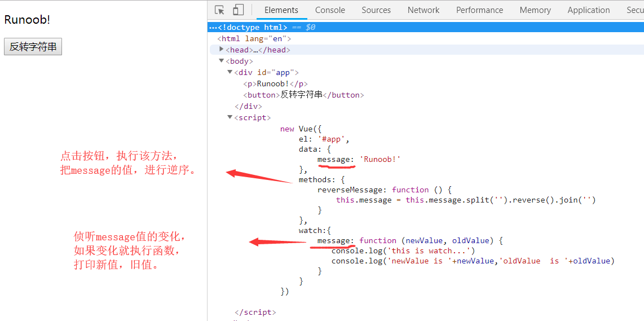Select the html lang="en" node
This screenshot has height=321, width=644.
(254, 38)
